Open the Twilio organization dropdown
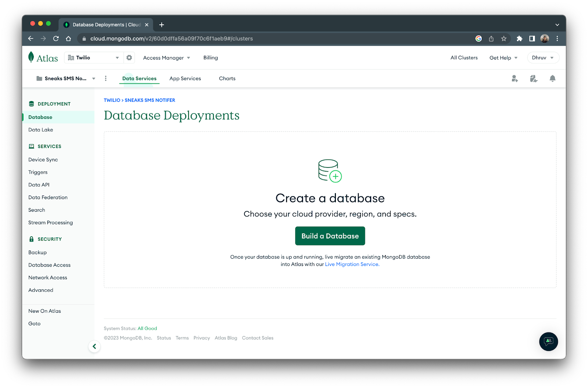The width and height of the screenshot is (588, 388). 94,58
